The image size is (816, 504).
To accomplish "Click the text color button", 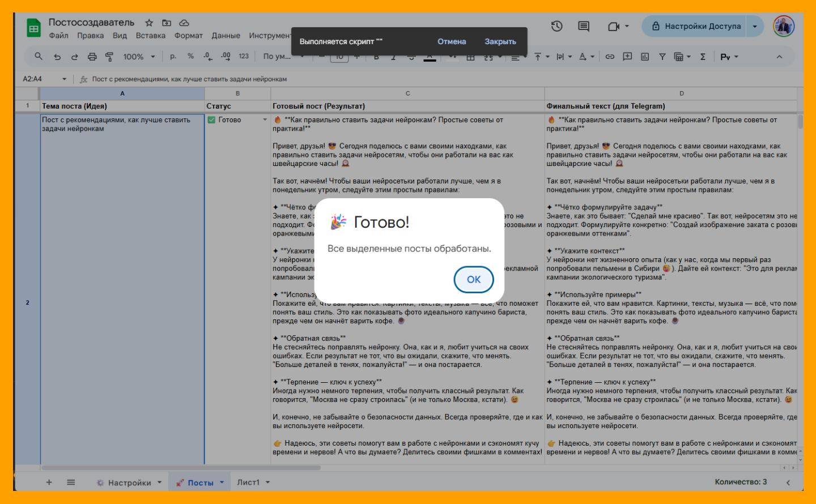I will pos(583,57).
